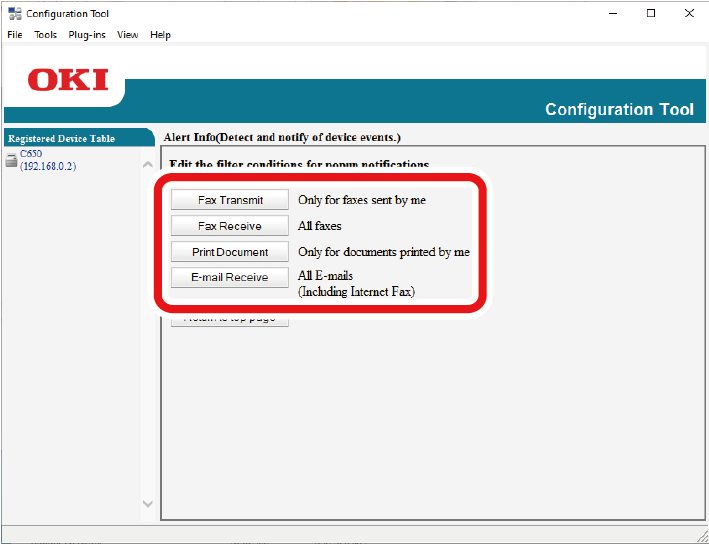Click the device list scroll up arrow
709x544 pixels.
148,164
